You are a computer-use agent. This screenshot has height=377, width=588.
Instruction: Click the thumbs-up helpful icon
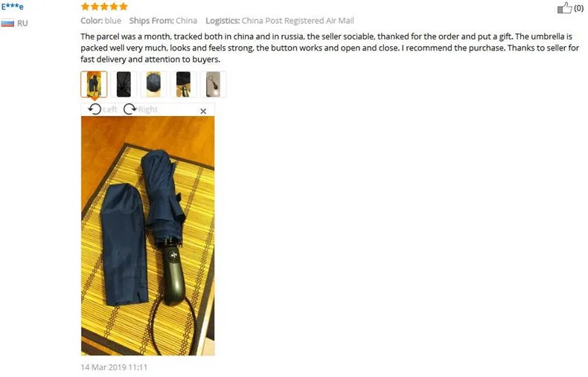(564, 8)
